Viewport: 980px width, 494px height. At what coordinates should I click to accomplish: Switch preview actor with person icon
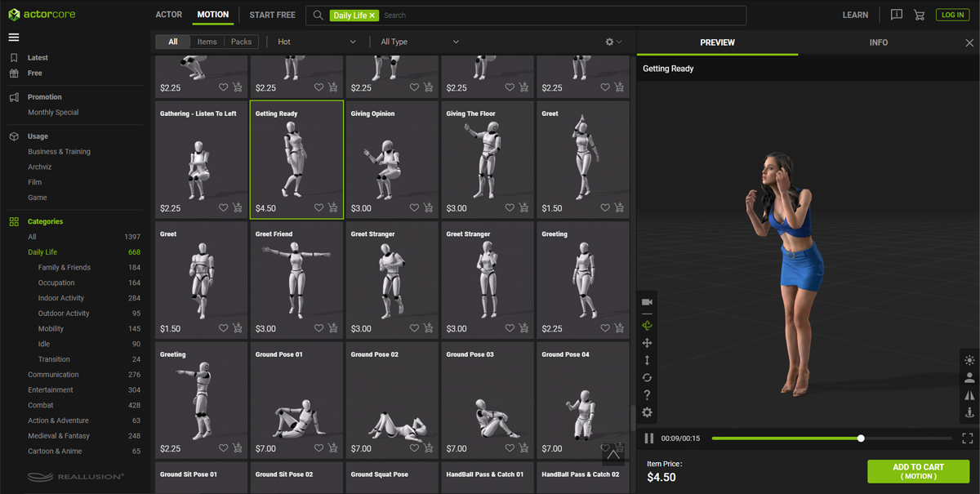tap(969, 377)
